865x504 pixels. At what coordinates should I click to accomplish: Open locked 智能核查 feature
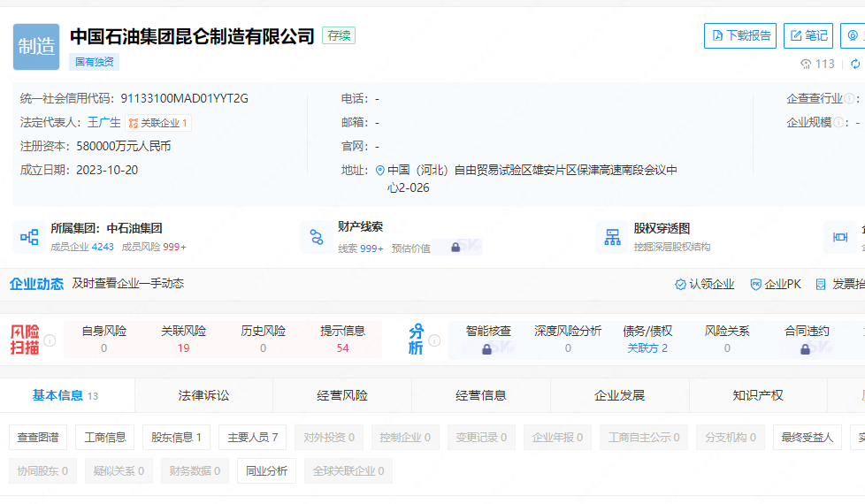pyautogui.click(x=488, y=340)
